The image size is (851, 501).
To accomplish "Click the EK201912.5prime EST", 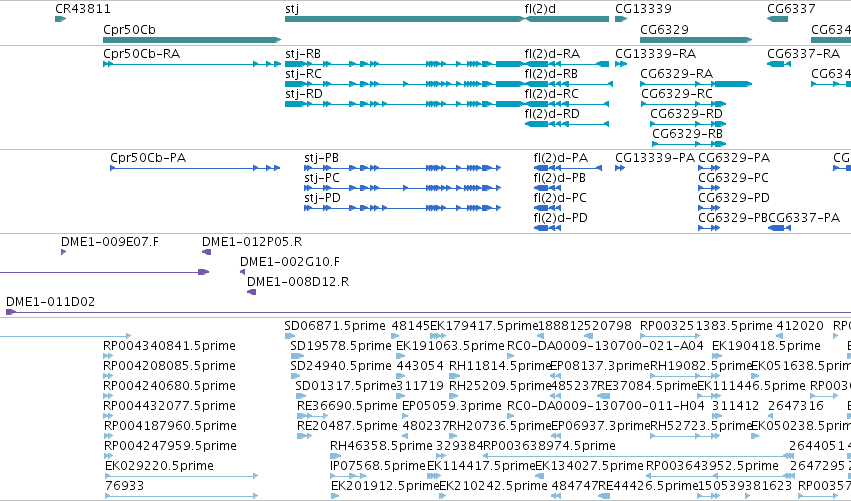I will pos(336,496).
